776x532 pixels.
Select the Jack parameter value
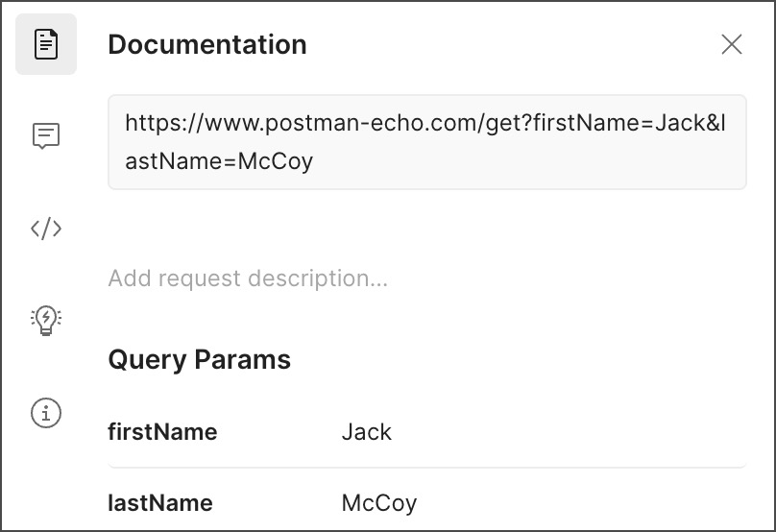click(367, 432)
